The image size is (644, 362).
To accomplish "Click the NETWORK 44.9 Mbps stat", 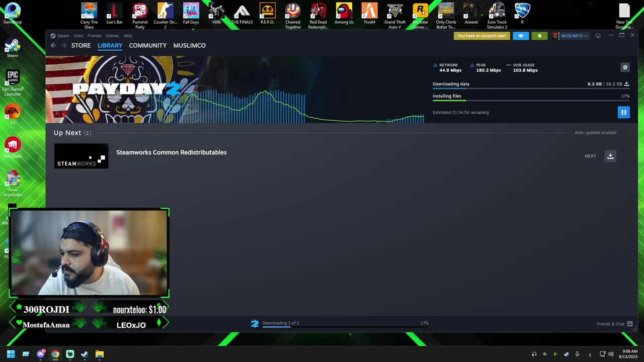I will point(447,67).
